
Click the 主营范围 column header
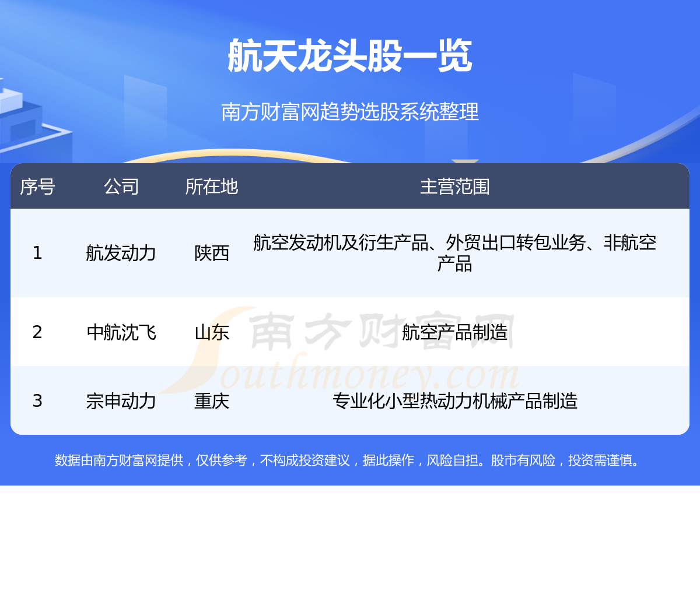pyautogui.click(x=455, y=187)
